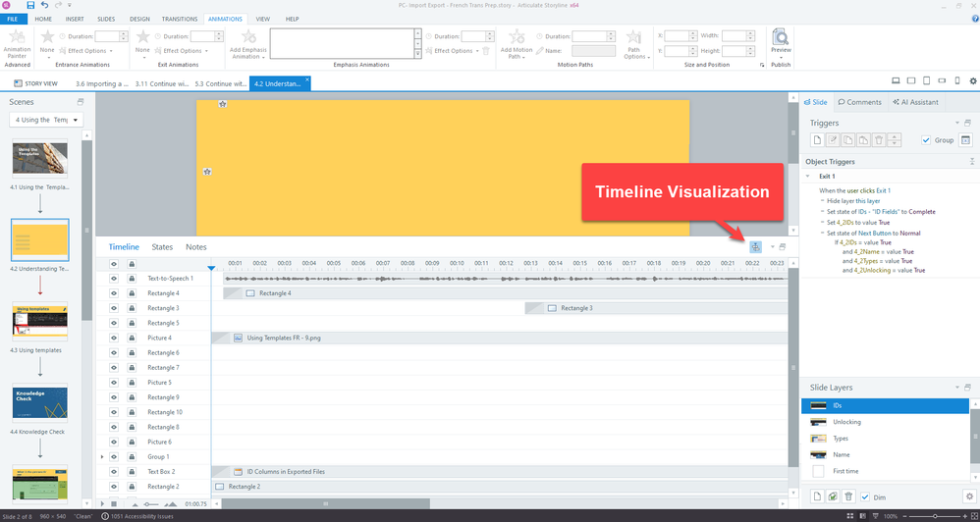
Task: Open the manage project variables icon
Action: [965, 140]
